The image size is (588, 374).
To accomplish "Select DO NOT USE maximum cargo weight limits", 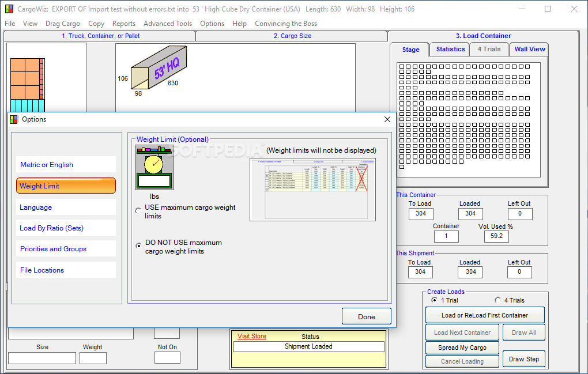I will [x=139, y=246].
